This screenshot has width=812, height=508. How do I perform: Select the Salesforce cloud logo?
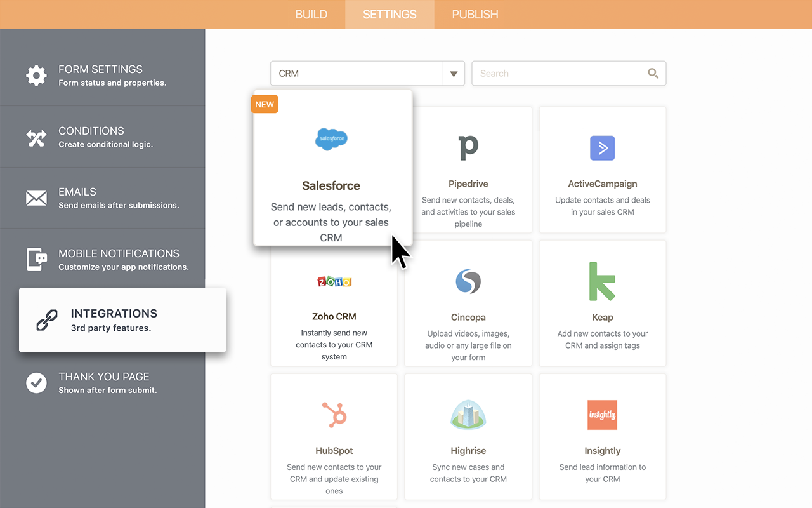click(331, 139)
